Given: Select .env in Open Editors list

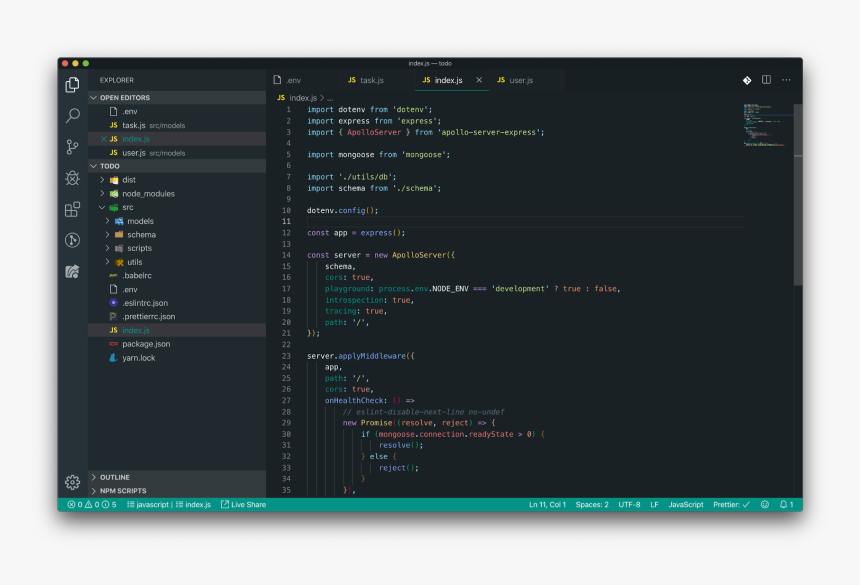Looking at the screenshot, I should [x=177, y=111].
